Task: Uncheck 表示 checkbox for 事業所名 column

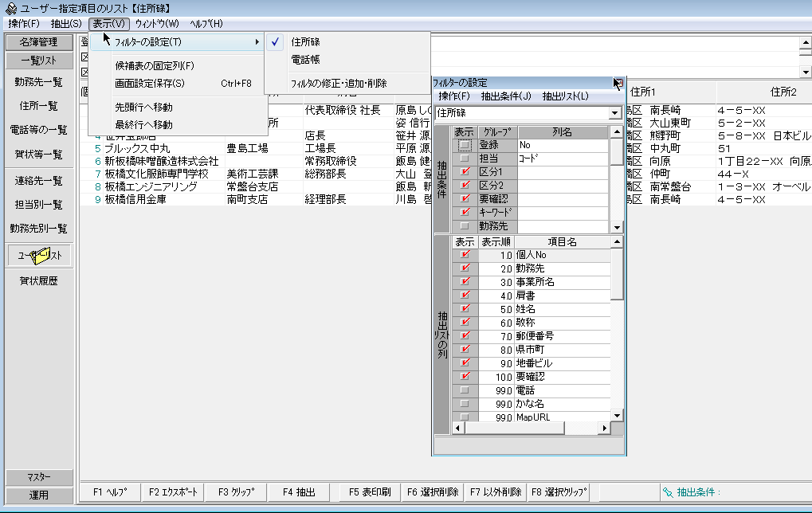Action: click(x=465, y=282)
